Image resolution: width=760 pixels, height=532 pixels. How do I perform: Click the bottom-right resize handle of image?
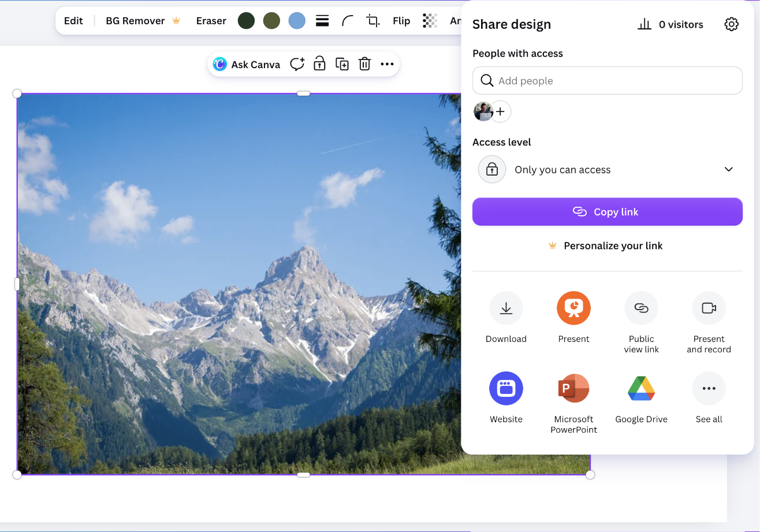(590, 475)
